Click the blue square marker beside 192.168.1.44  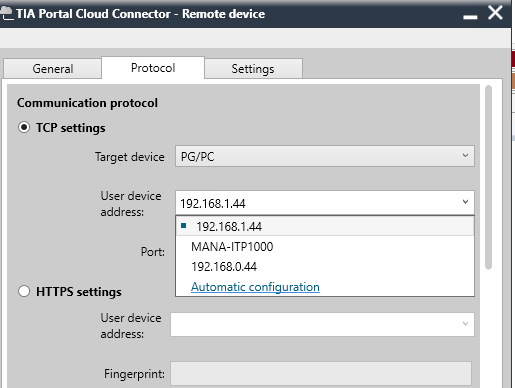pos(183,226)
